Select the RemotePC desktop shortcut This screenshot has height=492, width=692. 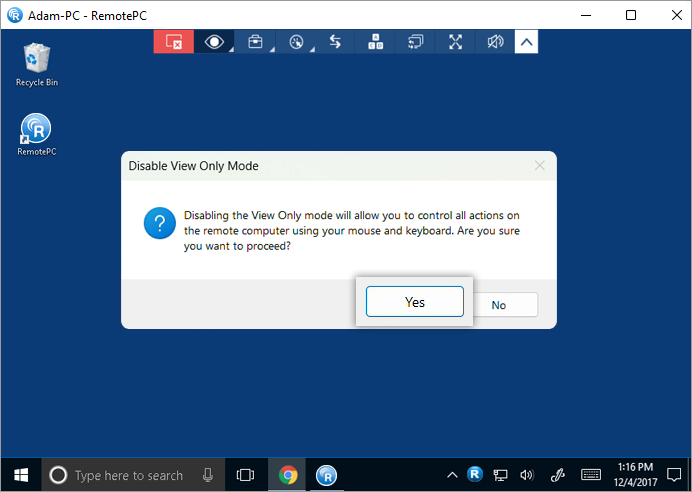[37, 135]
